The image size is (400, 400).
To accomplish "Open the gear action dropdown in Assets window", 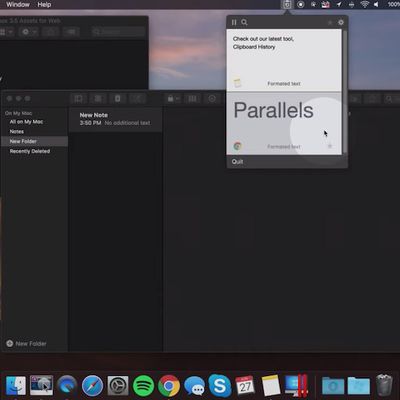I will point(29,32).
